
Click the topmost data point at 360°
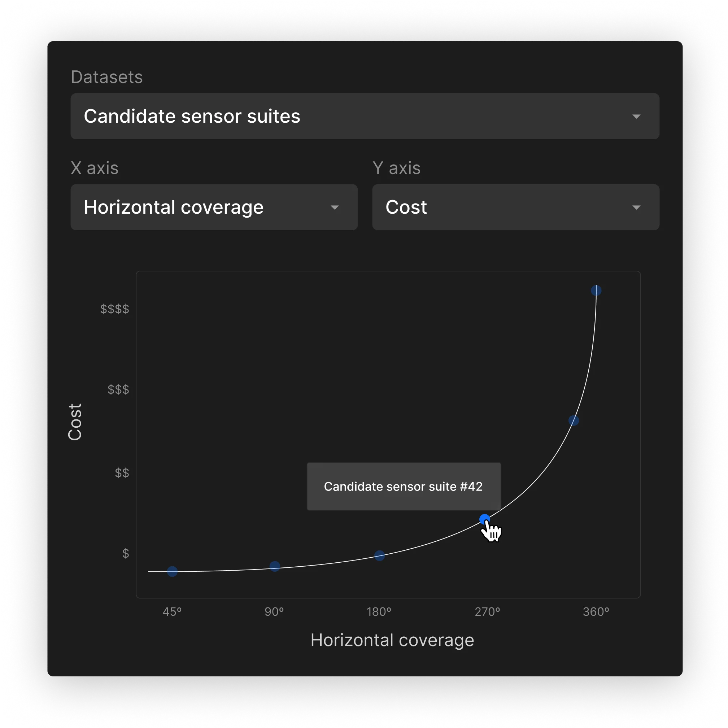click(596, 290)
